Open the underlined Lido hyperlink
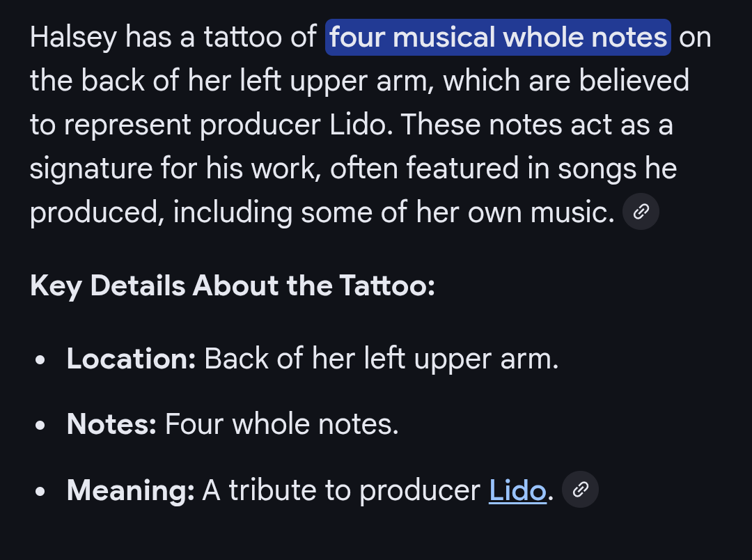 point(517,490)
